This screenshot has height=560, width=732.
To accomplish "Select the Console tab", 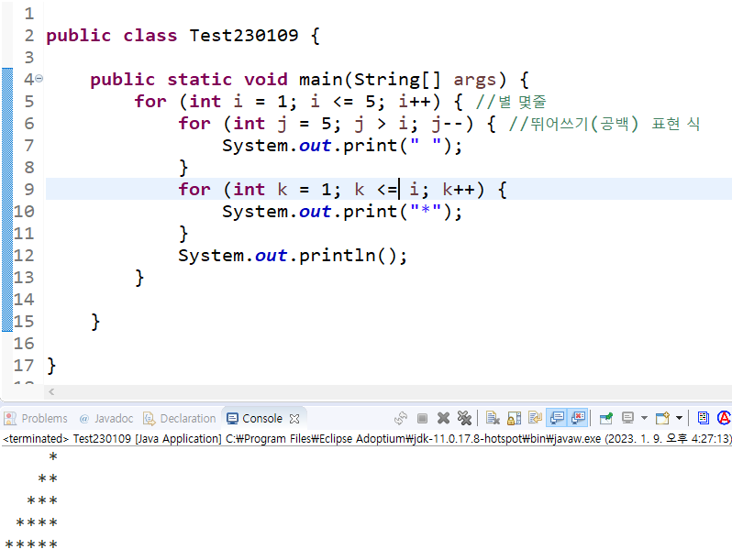I will click(262, 419).
